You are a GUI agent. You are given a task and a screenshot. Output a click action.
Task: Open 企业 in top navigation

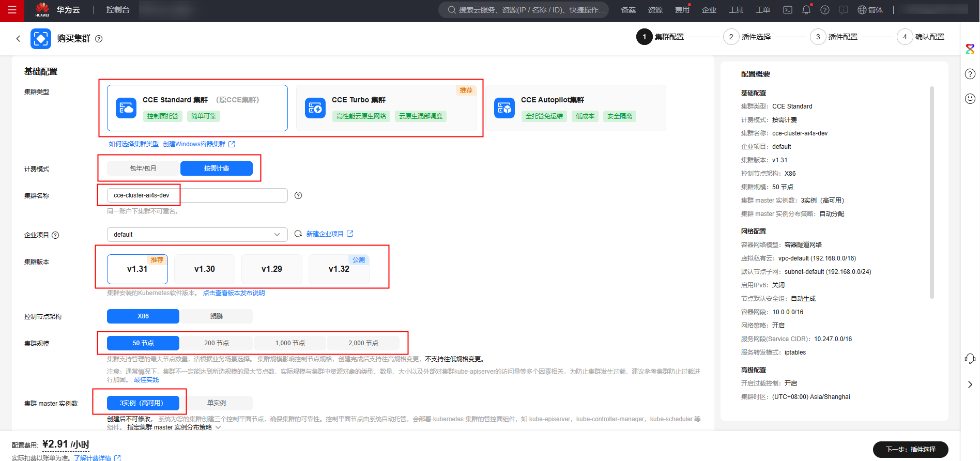point(709,10)
